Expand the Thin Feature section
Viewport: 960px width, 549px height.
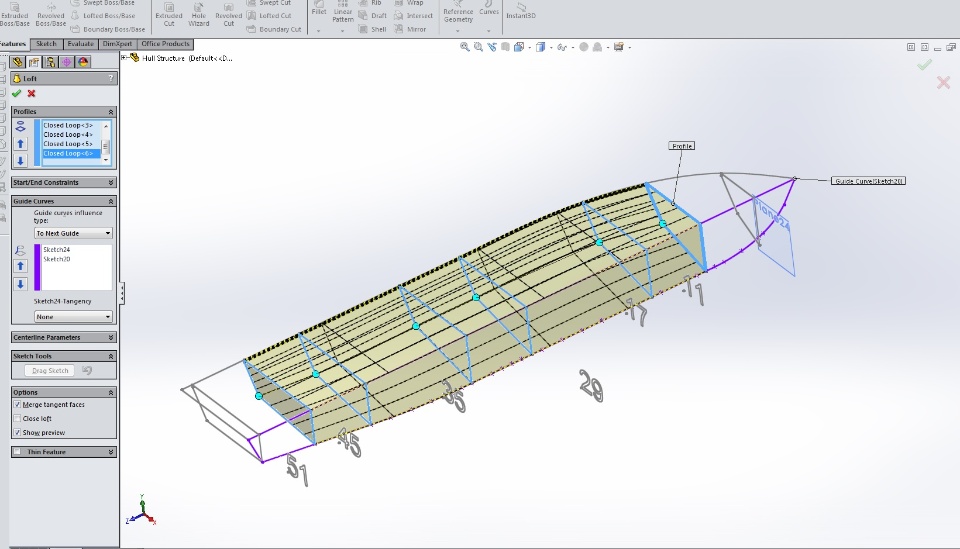tap(111, 452)
